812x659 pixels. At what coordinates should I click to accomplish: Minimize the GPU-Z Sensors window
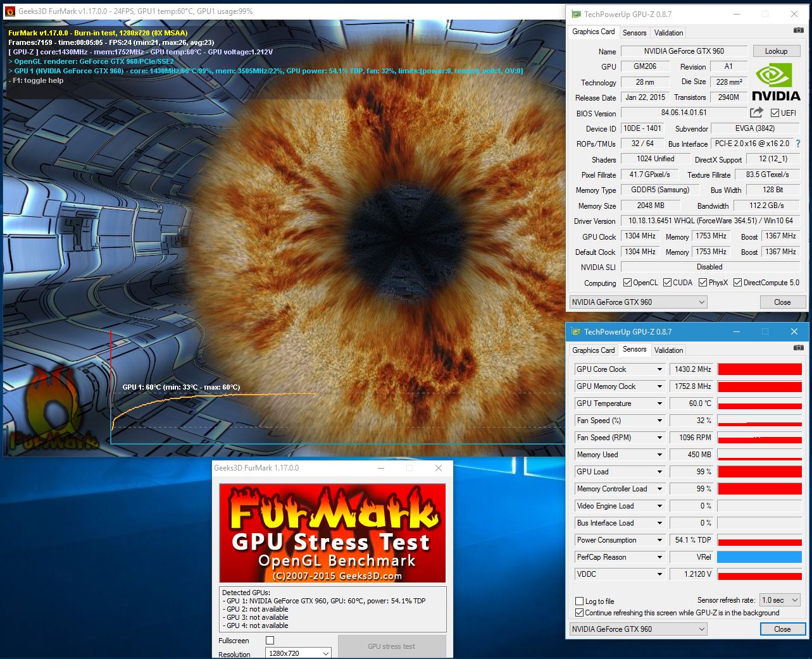[x=737, y=331]
